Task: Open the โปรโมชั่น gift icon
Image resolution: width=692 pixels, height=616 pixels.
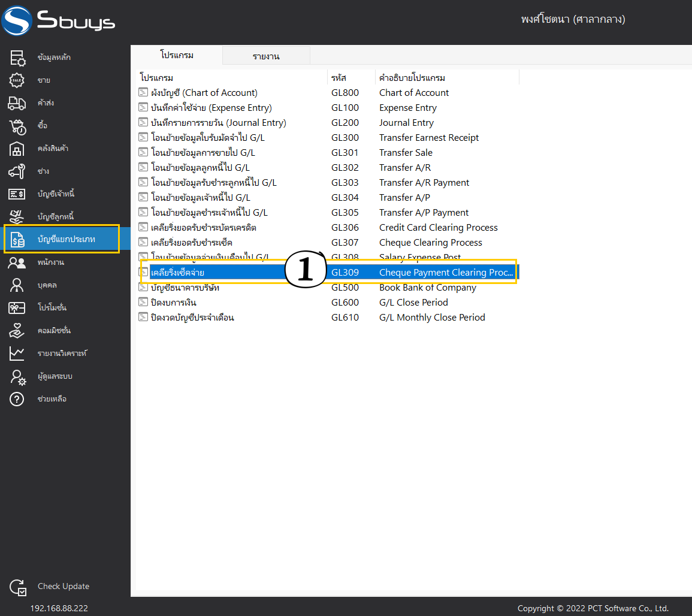Action: tap(17, 307)
